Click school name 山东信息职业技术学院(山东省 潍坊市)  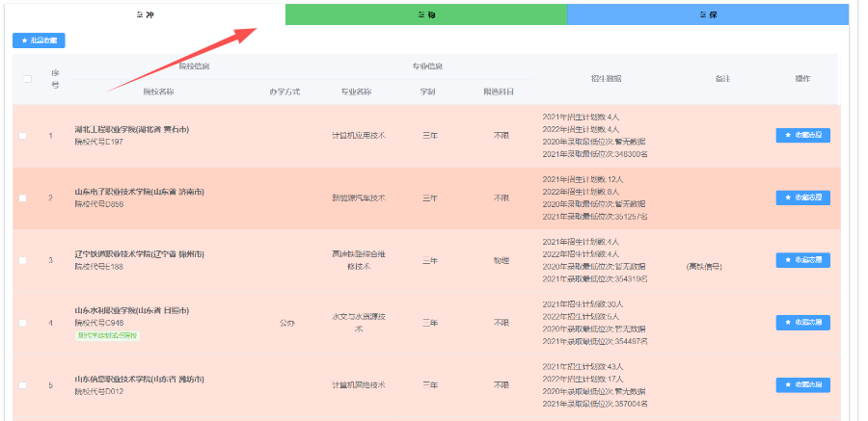(x=140, y=380)
